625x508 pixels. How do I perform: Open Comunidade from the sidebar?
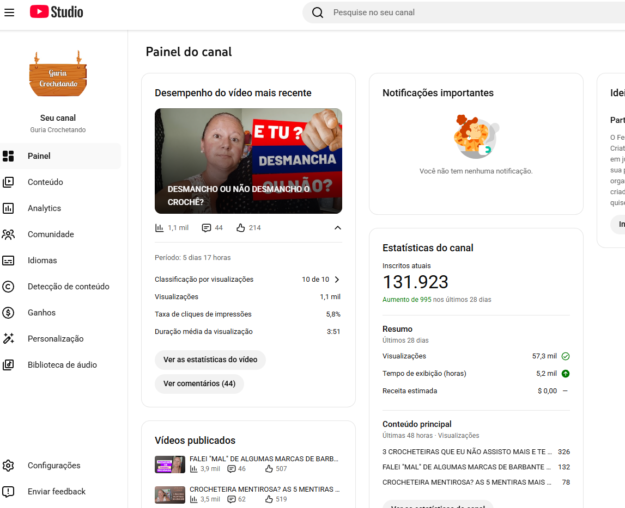point(51,234)
